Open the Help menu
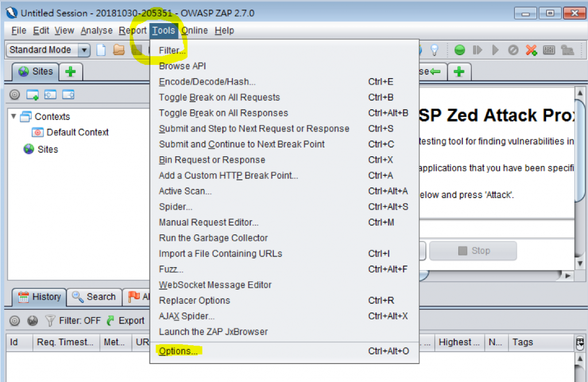 [x=225, y=30]
